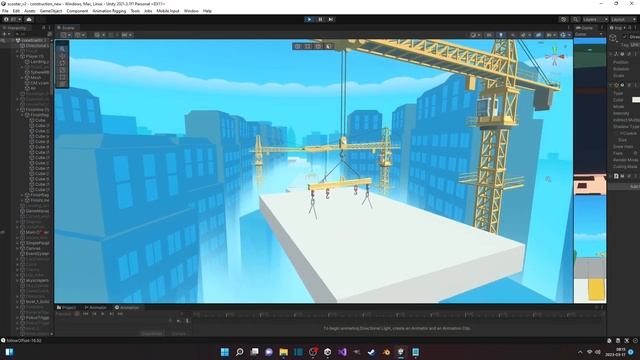Screen dimensions: 640x360
Task: Toggle the scene effects and skybox button
Action: pos(524,35)
